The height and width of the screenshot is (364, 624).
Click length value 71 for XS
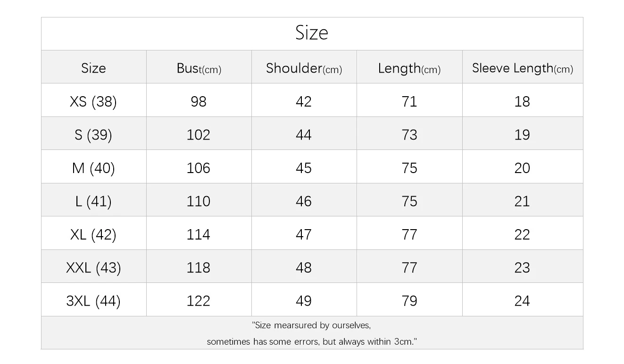(x=409, y=101)
